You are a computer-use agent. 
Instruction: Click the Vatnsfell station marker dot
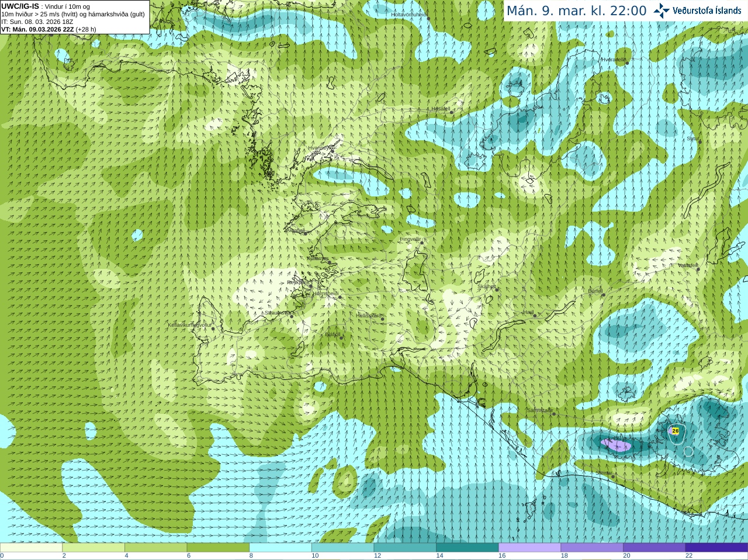698,269
